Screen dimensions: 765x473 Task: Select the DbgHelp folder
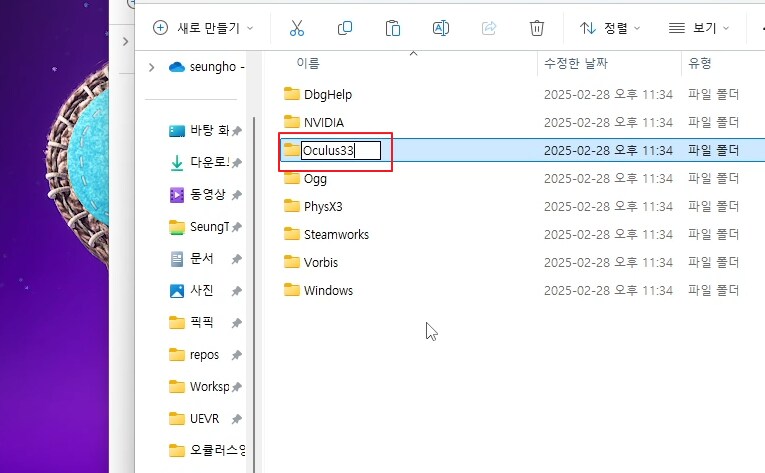pyautogui.click(x=327, y=94)
